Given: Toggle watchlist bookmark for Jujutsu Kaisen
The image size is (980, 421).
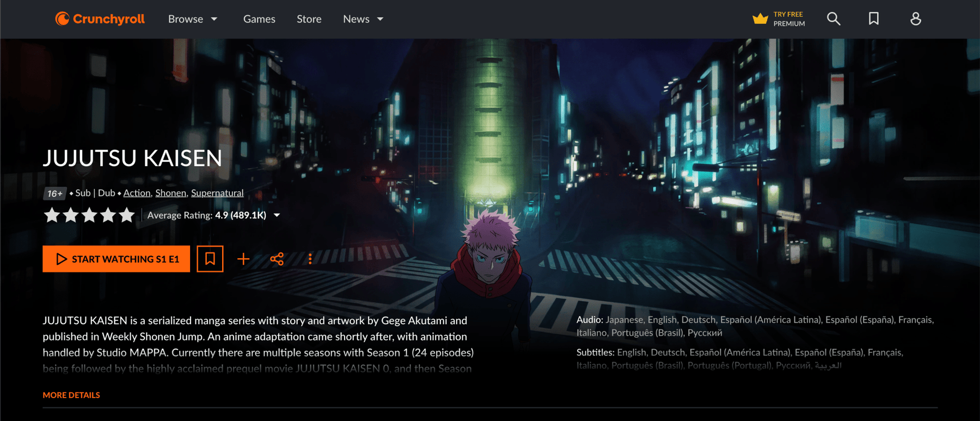Looking at the screenshot, I should [210, 259].
